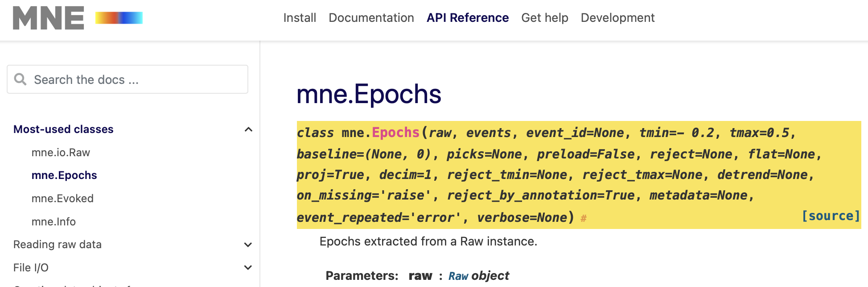
Task: Open the Get help page
Action: coord(544,18)
